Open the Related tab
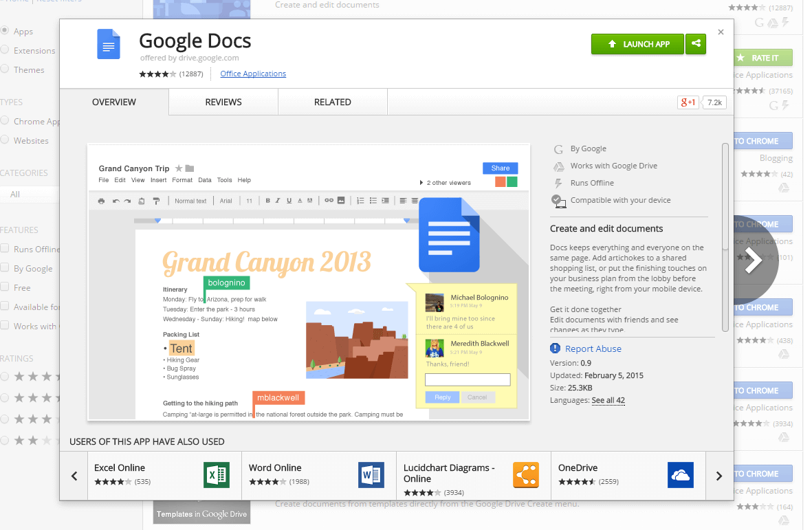The height and width of the screenshot is (530, 812). 333,102
